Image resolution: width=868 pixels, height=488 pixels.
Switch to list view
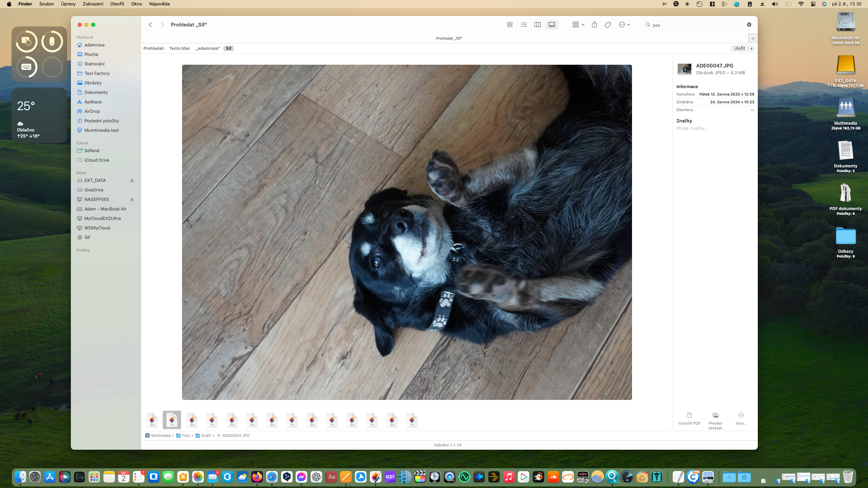[x=524, y=25]
